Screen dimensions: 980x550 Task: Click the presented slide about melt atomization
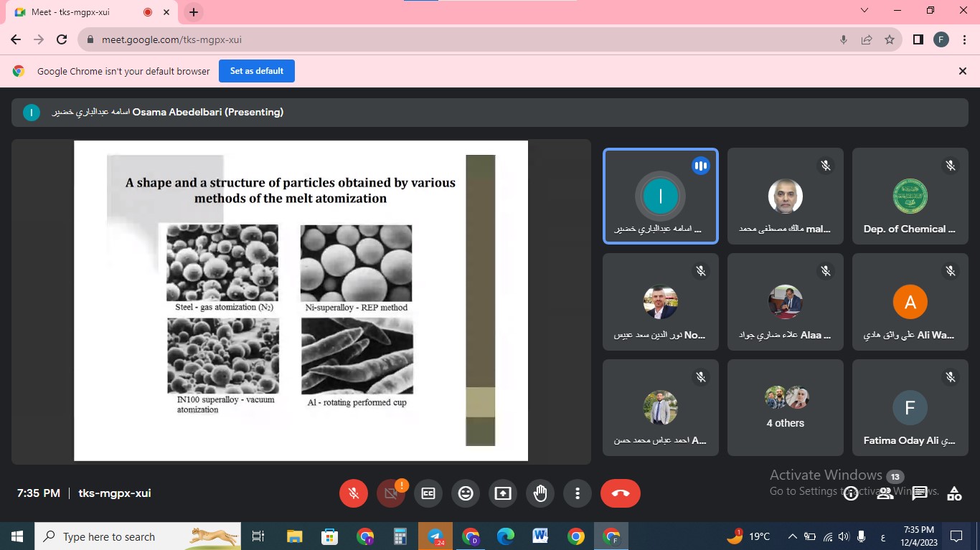(301, 300)
